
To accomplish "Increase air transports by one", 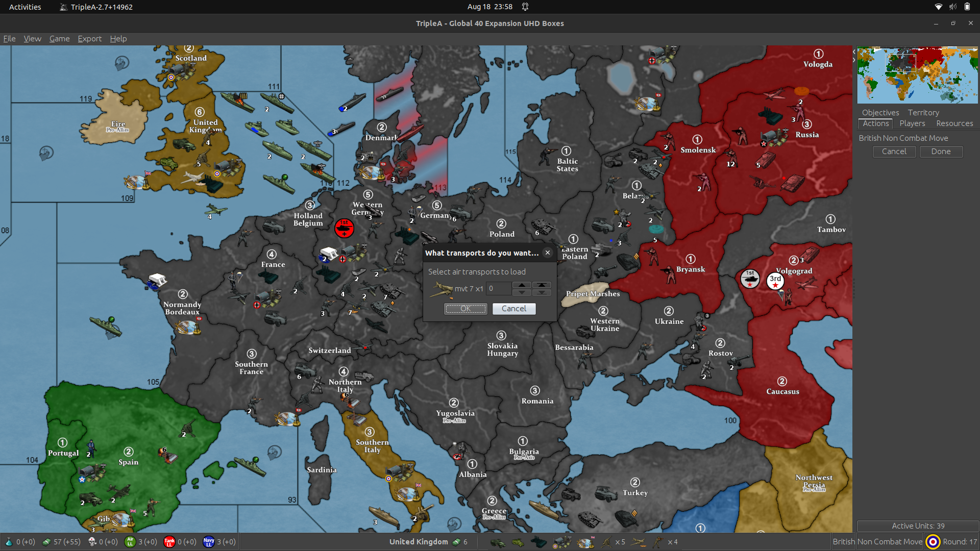I will (x=522, y=285).
